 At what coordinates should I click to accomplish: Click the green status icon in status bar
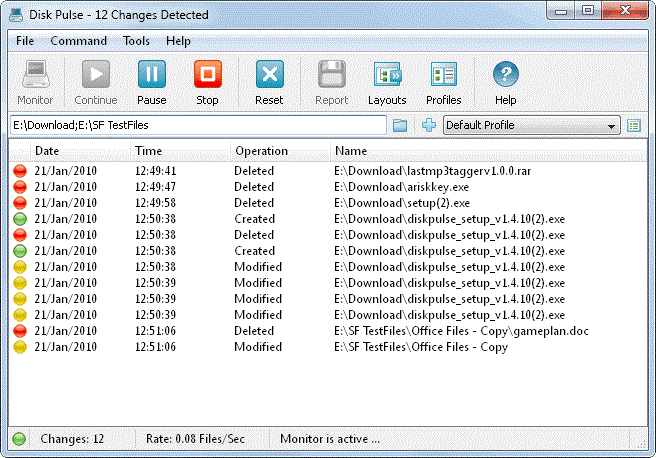coord(20,438)
